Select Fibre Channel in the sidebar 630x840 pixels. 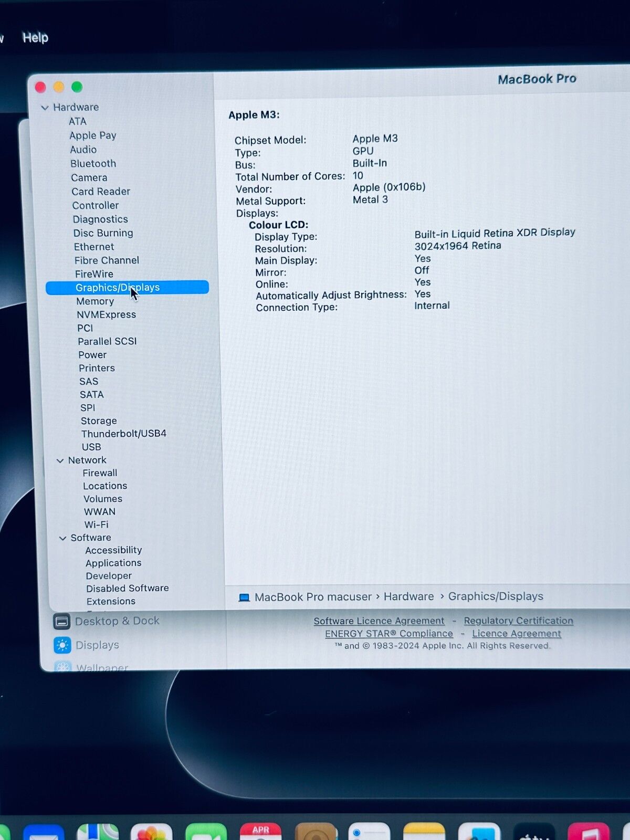pos(107,260)
